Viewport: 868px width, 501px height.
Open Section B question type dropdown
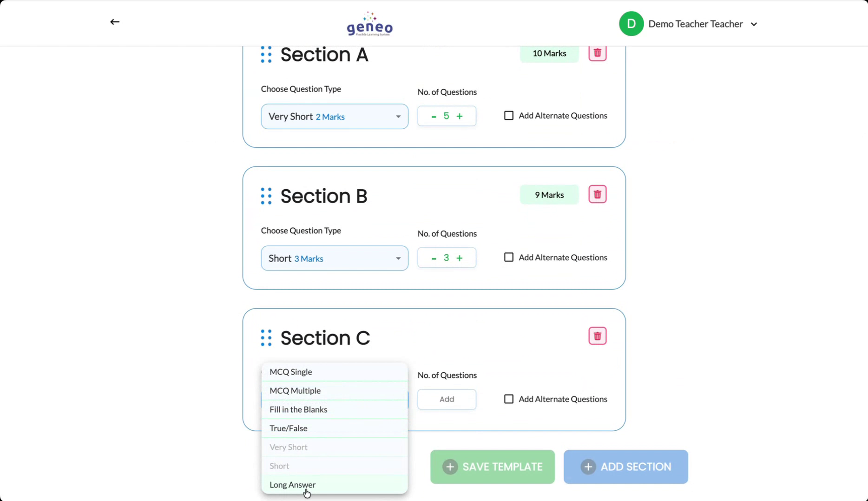tap(335, 258)
